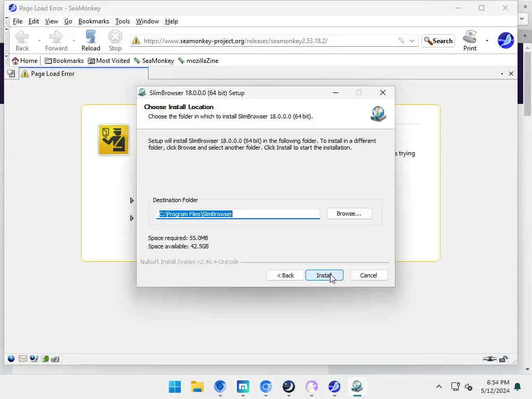Open File Explorer from taskbar
The width and height of the screenshot is (532, 399).
click(197, 387)
